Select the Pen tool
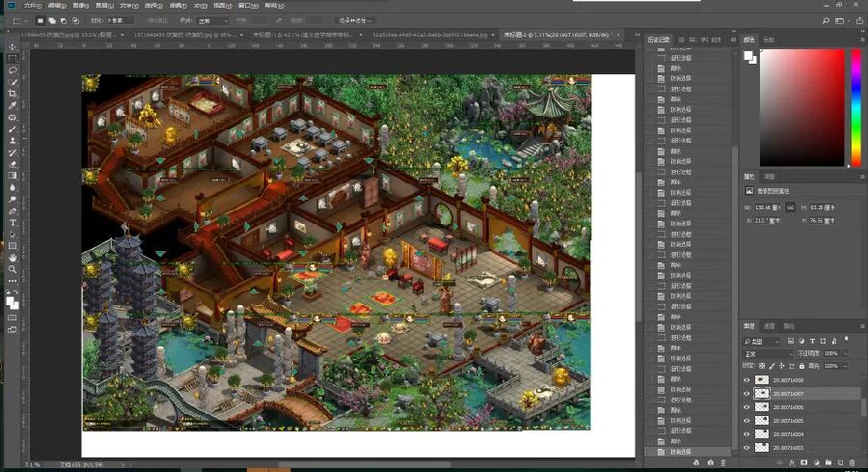Screen dimensions: 868x472 tap(13, 211)
